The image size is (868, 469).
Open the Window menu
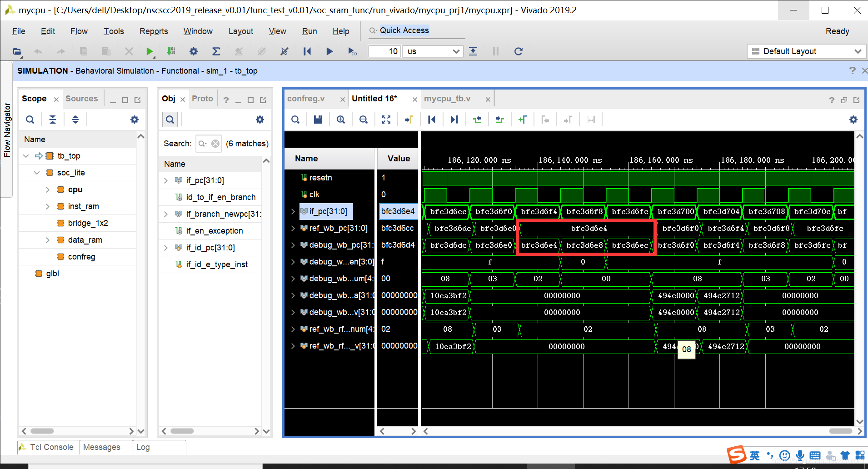198,31
